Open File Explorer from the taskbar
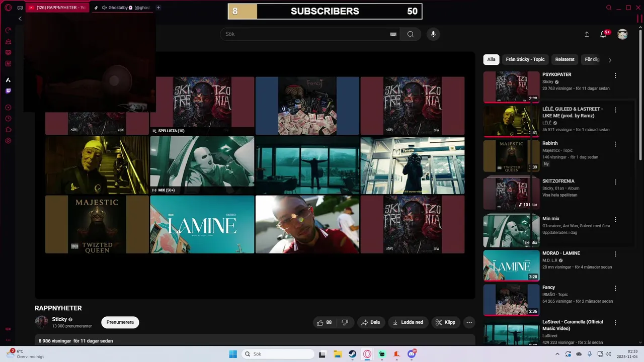Viewport: 644px width, 362px height. 338,354
